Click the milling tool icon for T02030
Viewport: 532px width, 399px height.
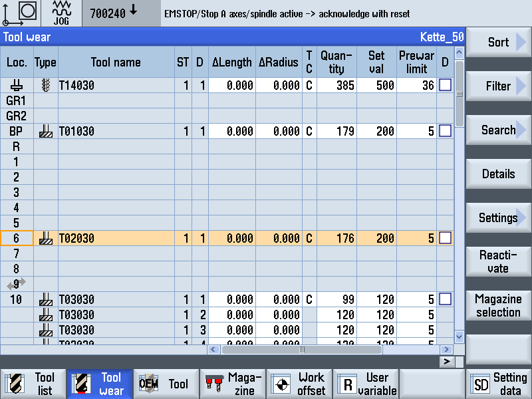(45, 238)
